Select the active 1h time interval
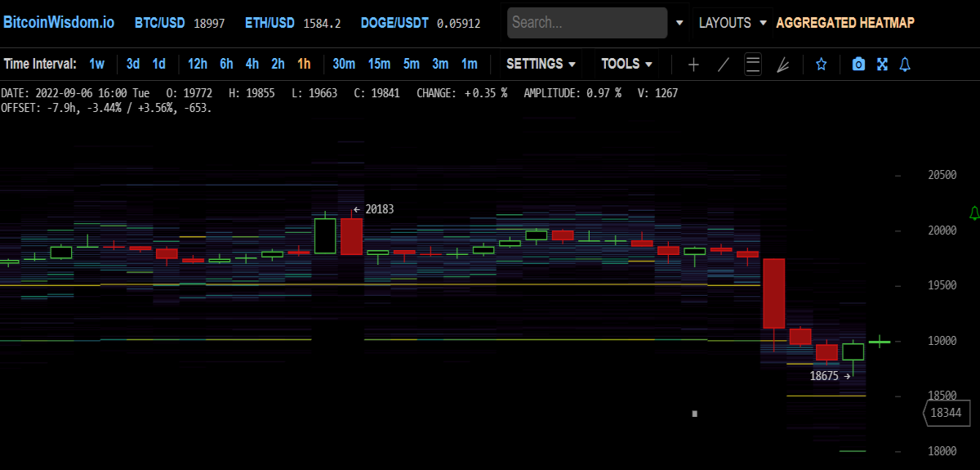 click(x=304, y=64)
